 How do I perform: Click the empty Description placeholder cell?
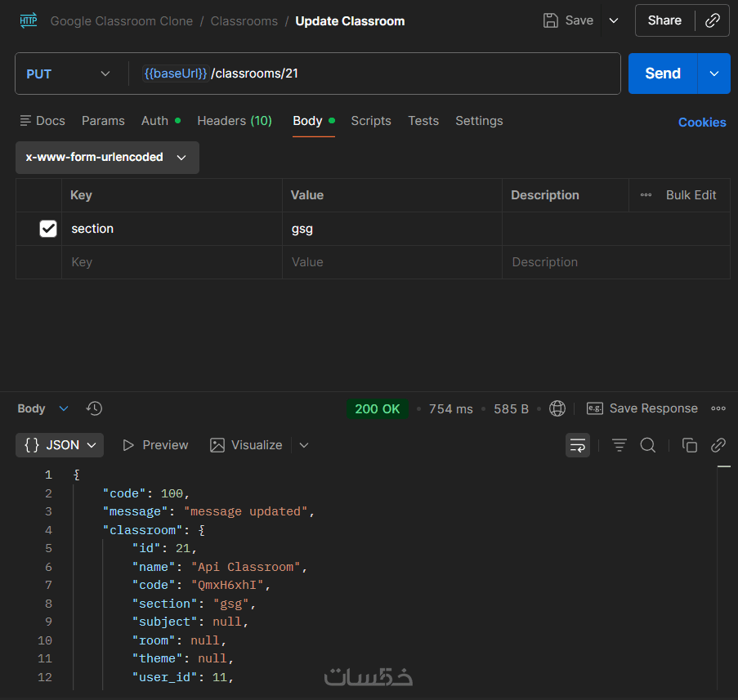(616, 262)
